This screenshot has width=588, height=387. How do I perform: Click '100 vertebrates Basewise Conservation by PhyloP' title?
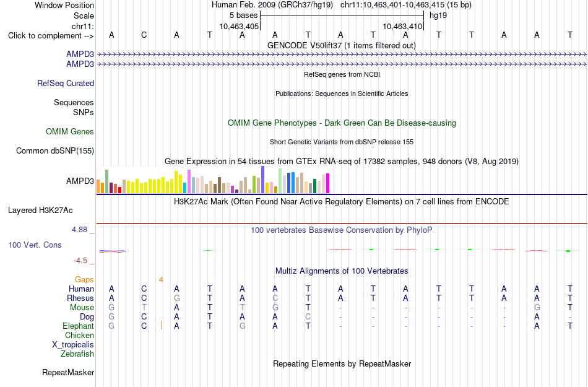coord(341,230)
